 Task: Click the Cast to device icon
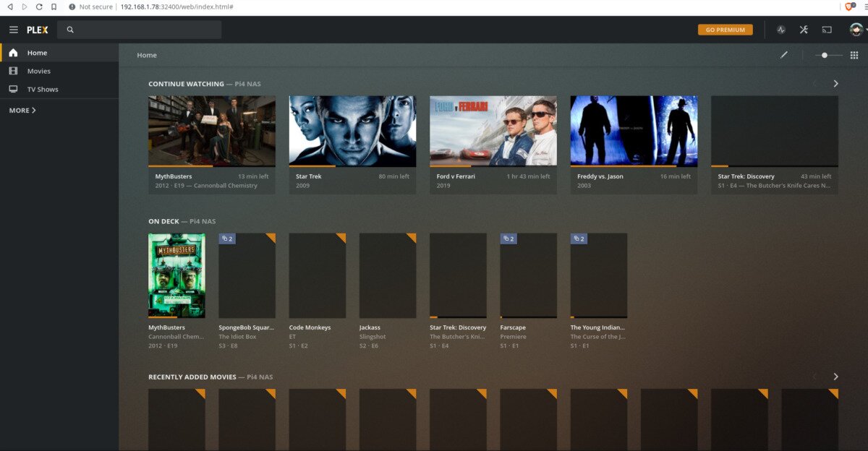point(827,30)
